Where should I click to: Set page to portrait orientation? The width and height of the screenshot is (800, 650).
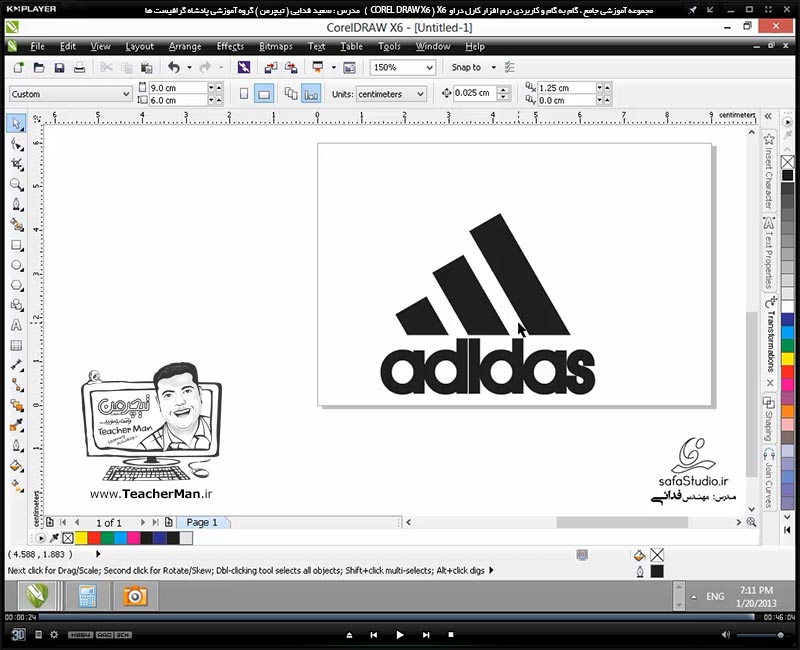[244, 94]
